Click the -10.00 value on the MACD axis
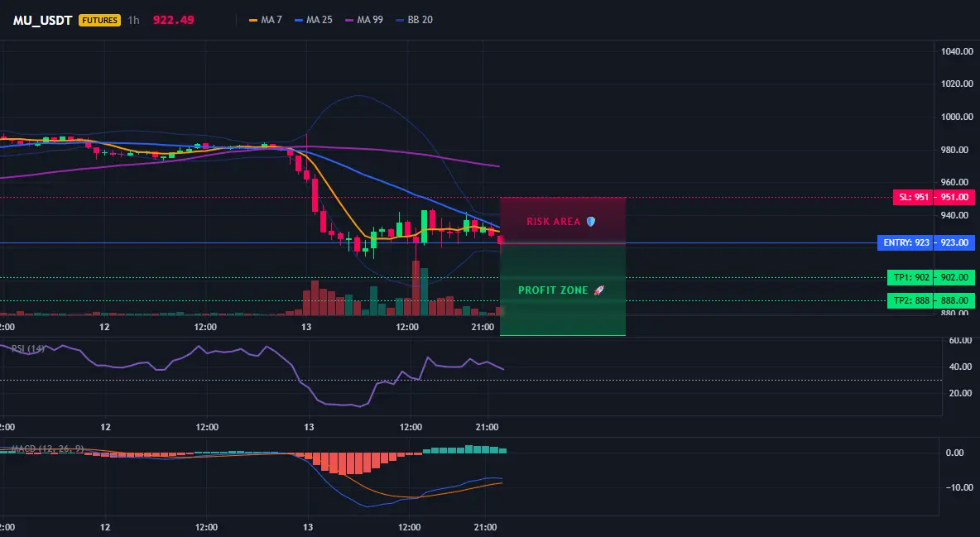The width and height of the screenshot is (980, 537). click(958, 487)
